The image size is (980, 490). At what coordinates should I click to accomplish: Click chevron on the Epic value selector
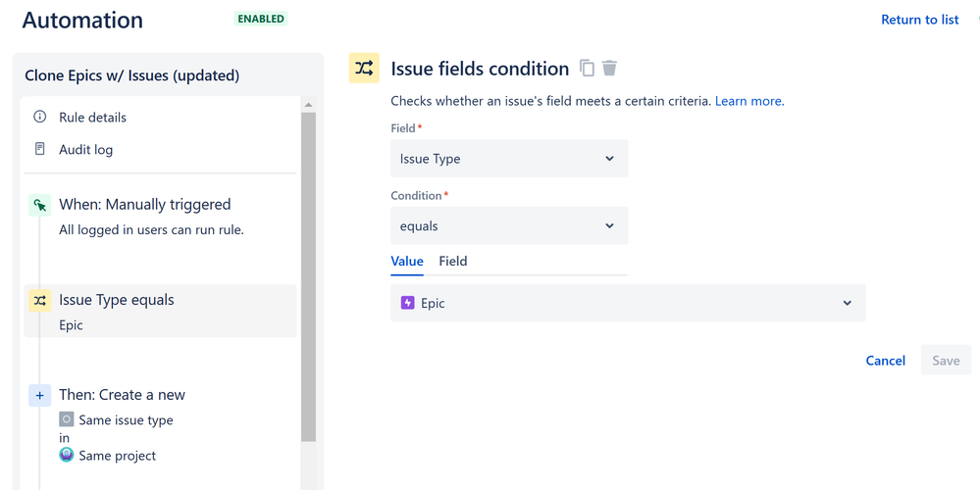[847, 304]
